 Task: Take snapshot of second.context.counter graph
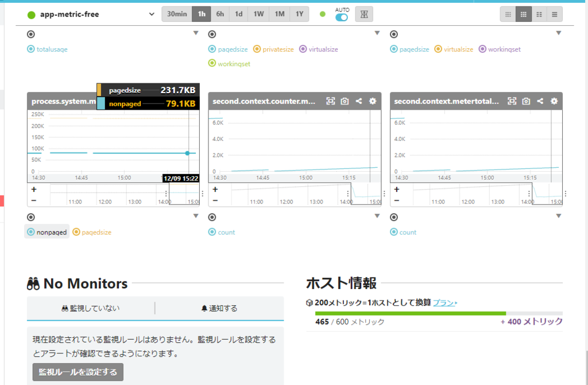[345, 101]
